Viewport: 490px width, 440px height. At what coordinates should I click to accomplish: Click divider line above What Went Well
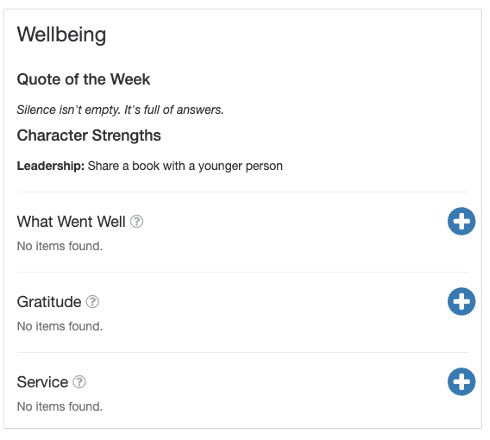coord(243,192)
